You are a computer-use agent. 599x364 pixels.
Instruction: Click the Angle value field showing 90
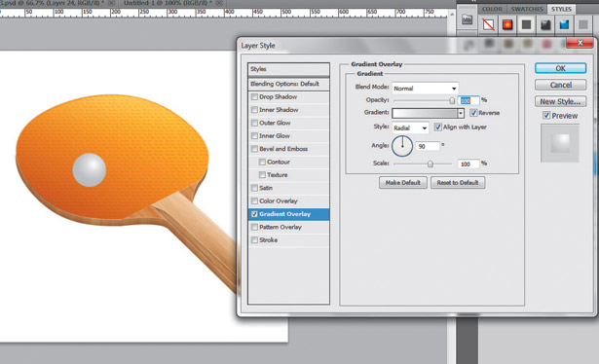[x=428, y=146]
